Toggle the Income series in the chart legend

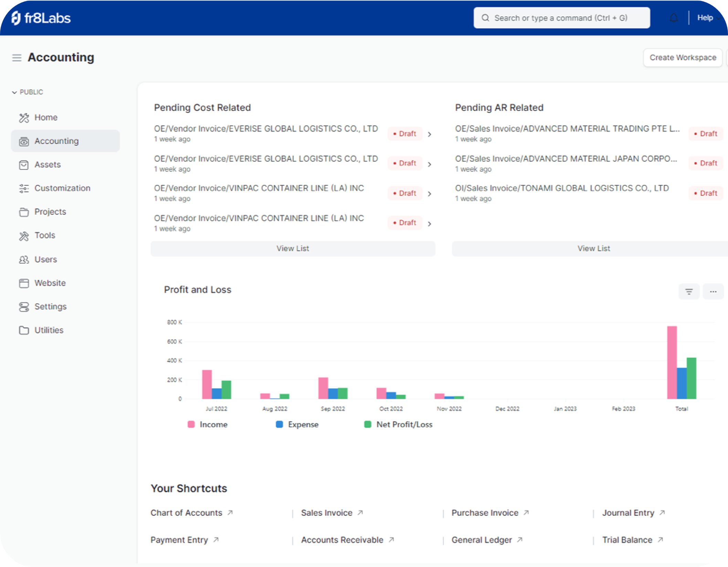click(x=191, y=424)
